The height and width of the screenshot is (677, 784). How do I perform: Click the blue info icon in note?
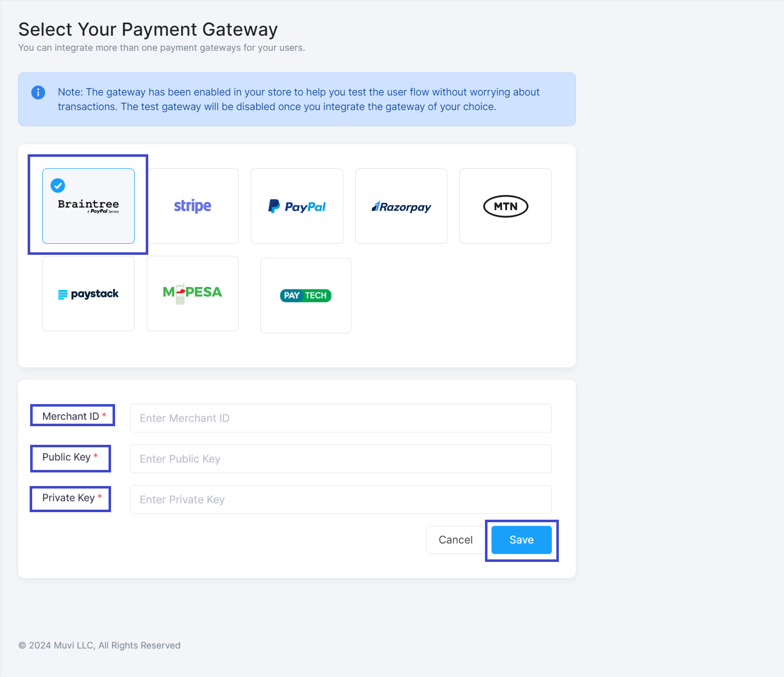point(38,92)
